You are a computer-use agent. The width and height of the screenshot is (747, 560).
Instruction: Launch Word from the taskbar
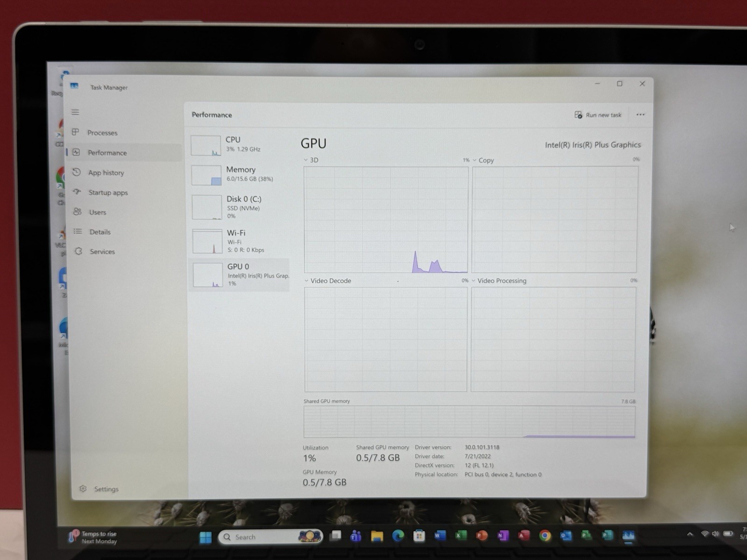point(440,536)
